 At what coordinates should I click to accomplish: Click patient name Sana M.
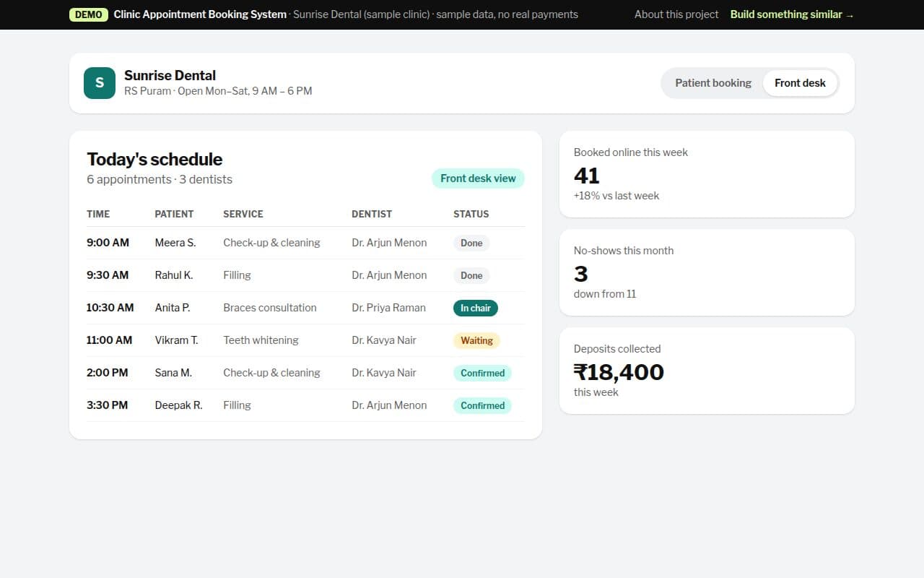(x=173, y=373)
